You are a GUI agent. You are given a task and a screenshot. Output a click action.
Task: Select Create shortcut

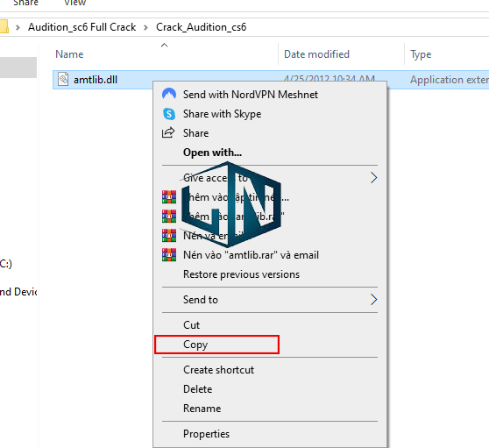[x=270, y=370]
